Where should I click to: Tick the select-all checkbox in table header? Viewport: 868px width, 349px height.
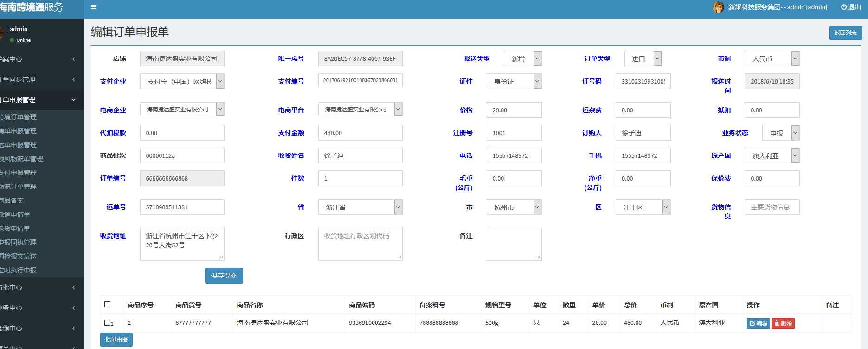(x=108, y=304)
